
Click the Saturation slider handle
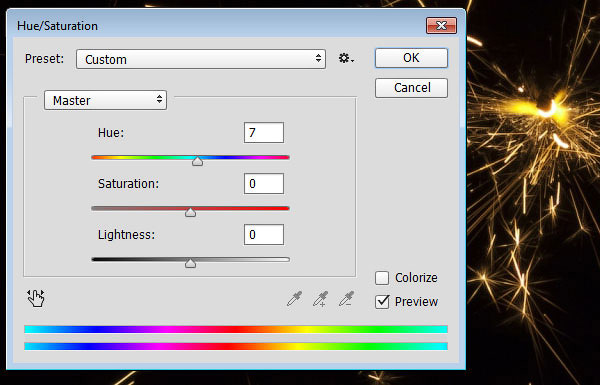tap(190, 212)
